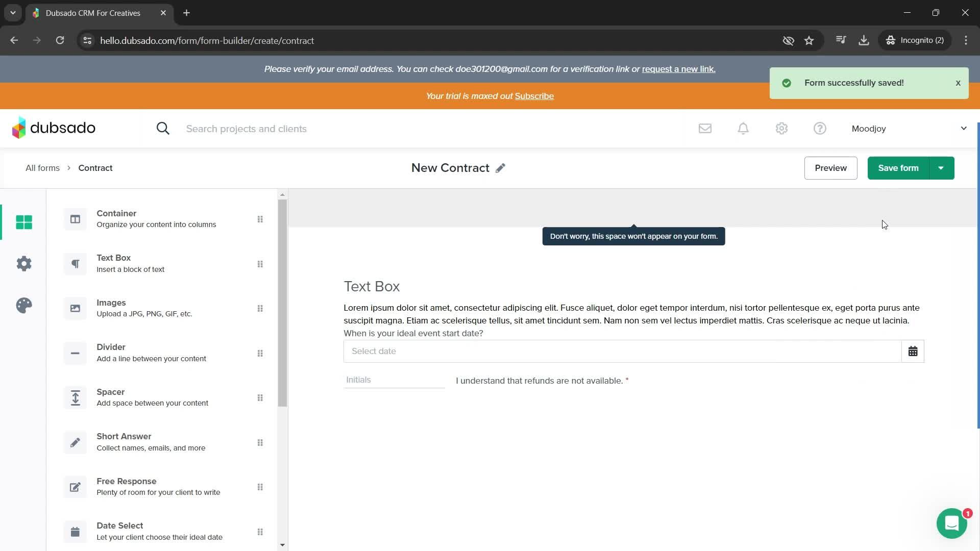Viewport: 980px width, 551px height.
Task: Click request a new link
Action: click(x=678, y=69)
